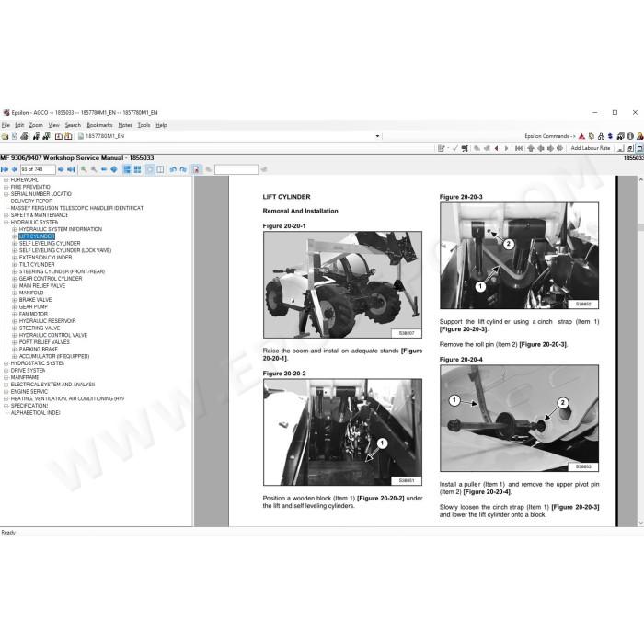The width and height of the screenshot is (644, 644).
Task: Click the yellow open book icon
Action: (x=68, y=136)
